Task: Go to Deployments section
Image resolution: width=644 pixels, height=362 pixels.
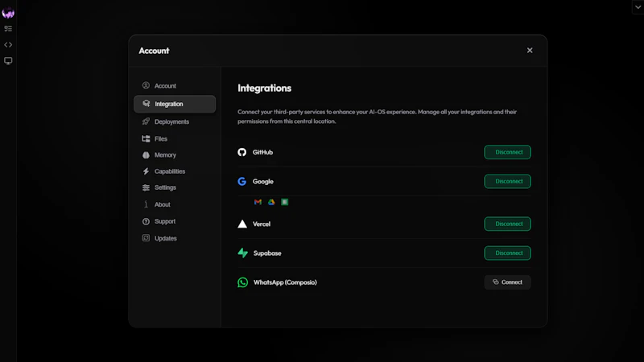Action: (175, 121)
